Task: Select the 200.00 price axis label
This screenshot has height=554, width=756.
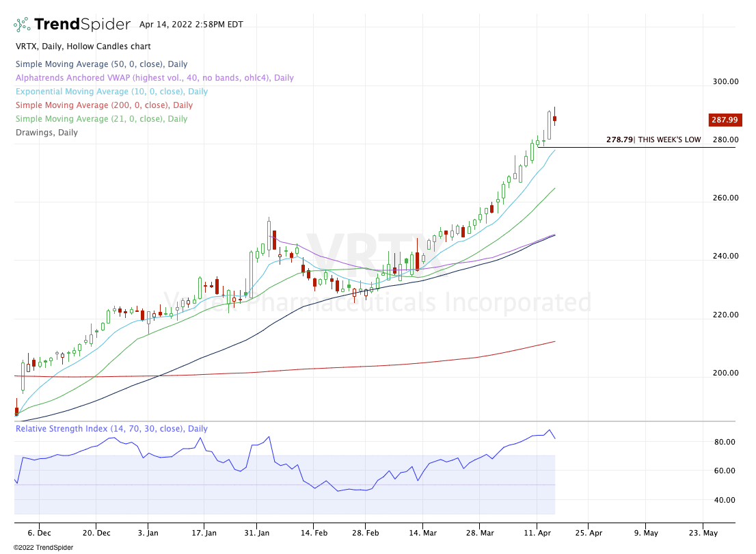Action: pos(725,373)
